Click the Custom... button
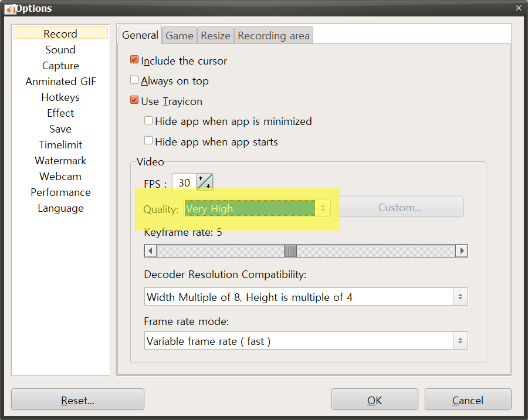The width and height of the screenshot is (528, 420). 400,207
